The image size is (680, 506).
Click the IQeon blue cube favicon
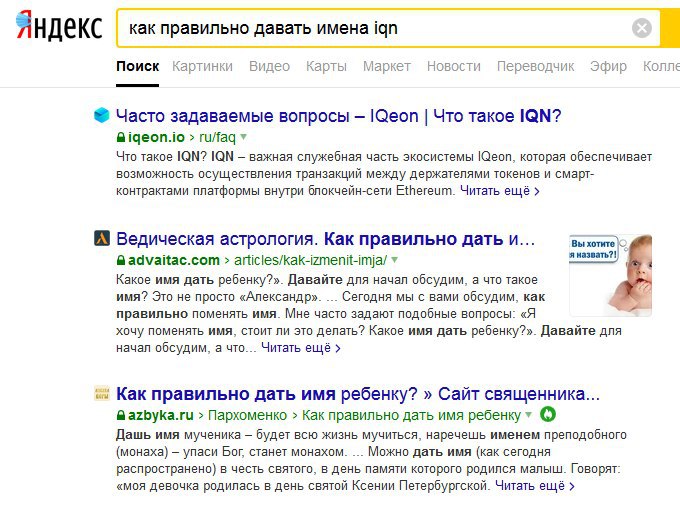[x=101, y=115]
